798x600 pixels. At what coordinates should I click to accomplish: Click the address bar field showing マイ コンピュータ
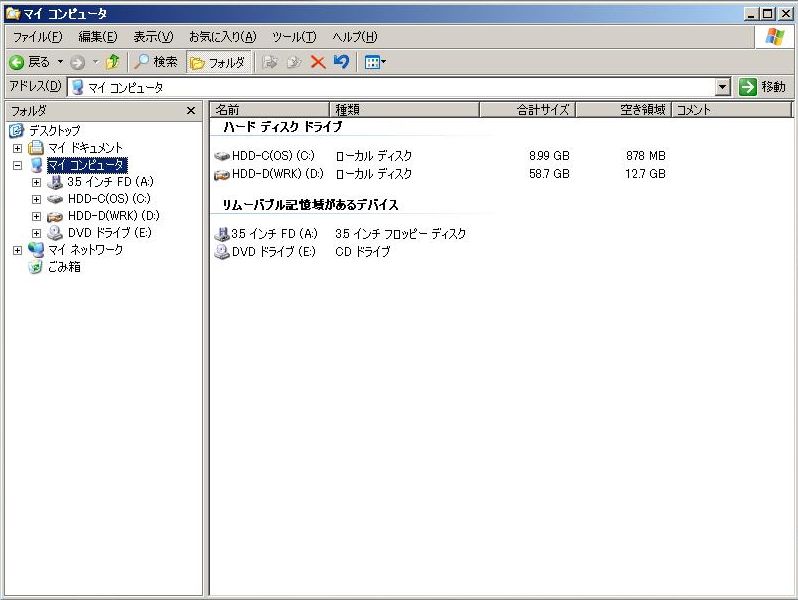coord(392,88)
